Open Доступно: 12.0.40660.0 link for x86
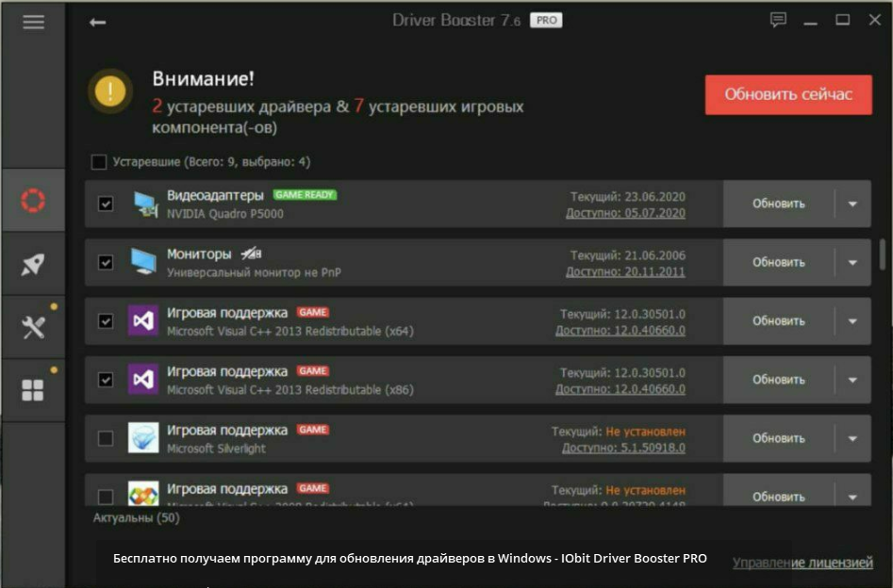The height and width of the screenshot is (588, 893). pyautogui.click(x=620, y=389)
